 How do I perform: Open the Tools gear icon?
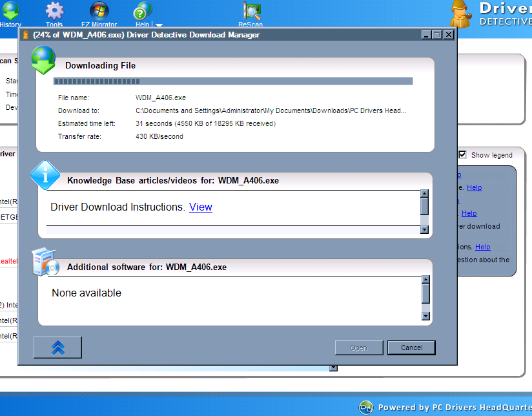click(54, 11)
